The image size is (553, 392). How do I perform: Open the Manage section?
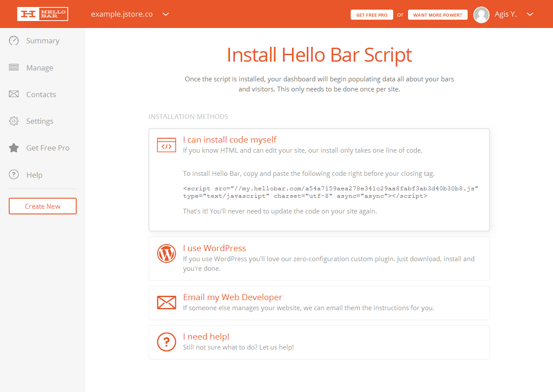tap(40, 68)
